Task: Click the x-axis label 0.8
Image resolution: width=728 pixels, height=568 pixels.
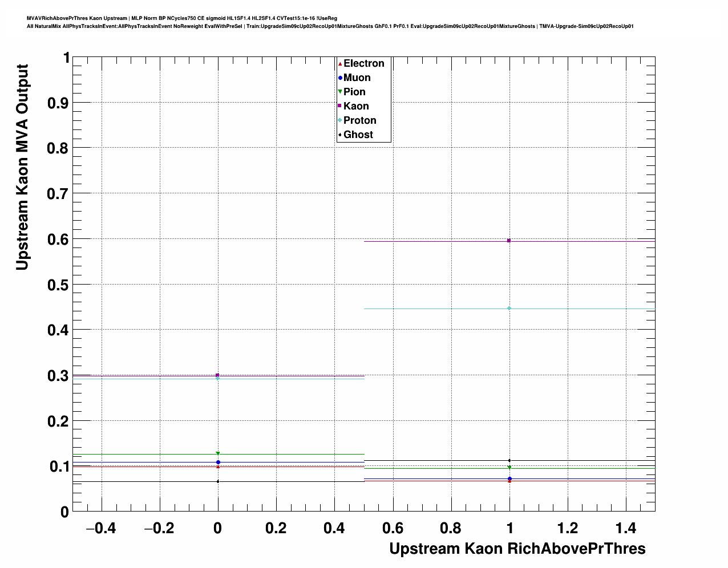Action: [451, 528]
